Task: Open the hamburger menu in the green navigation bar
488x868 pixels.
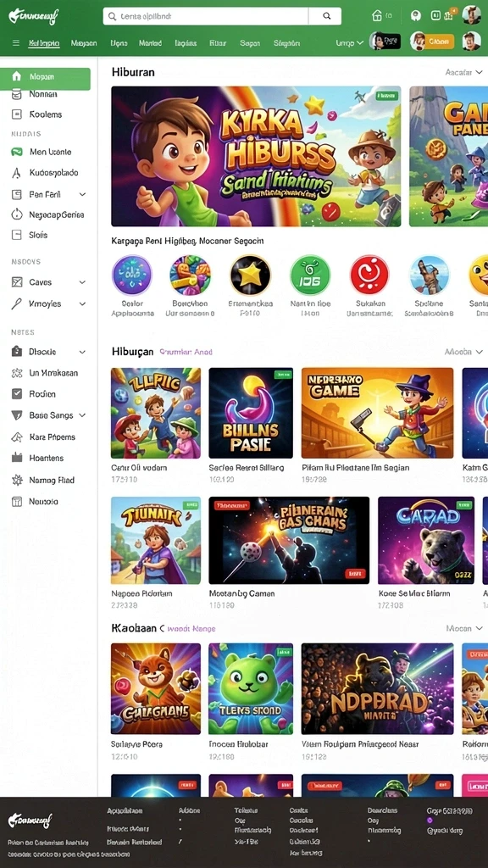Action: pyautogui.click(x=15, y=42)
